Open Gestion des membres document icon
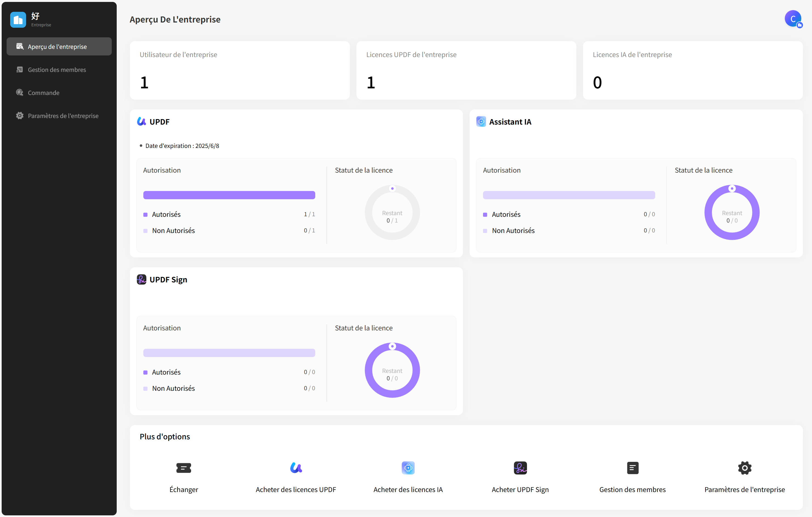812x517 pixels. coord(632,468)
